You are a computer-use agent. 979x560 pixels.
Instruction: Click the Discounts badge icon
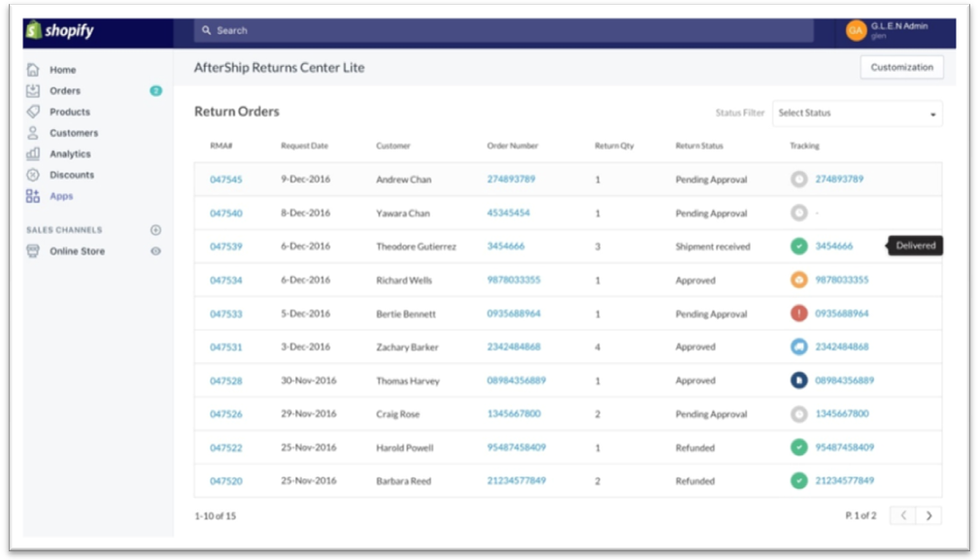pos(33,175)
